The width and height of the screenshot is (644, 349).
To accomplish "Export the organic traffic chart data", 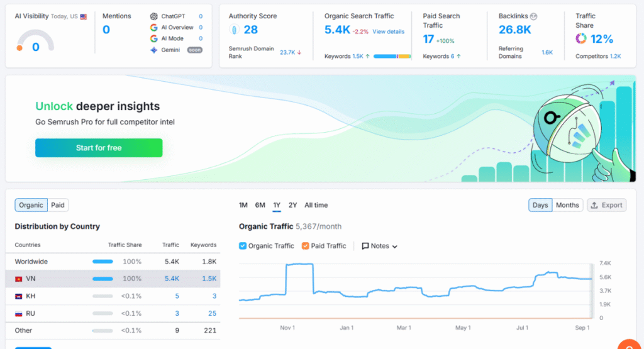I will pyautogui.click(x=606, y=205).
